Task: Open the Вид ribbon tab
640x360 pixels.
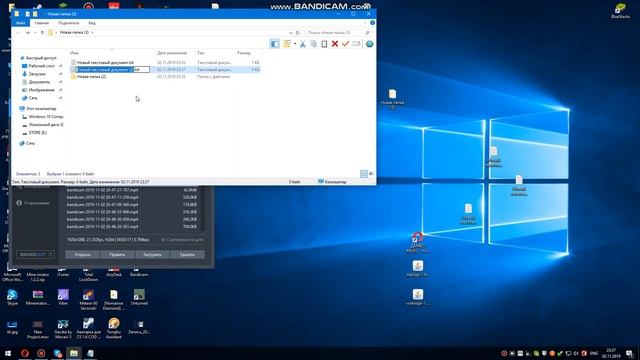Action: [x=92, y=23]
